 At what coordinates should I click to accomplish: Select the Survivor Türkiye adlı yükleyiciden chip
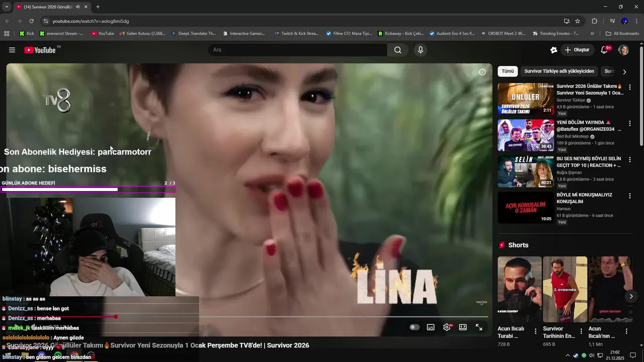tap(559, 71)
